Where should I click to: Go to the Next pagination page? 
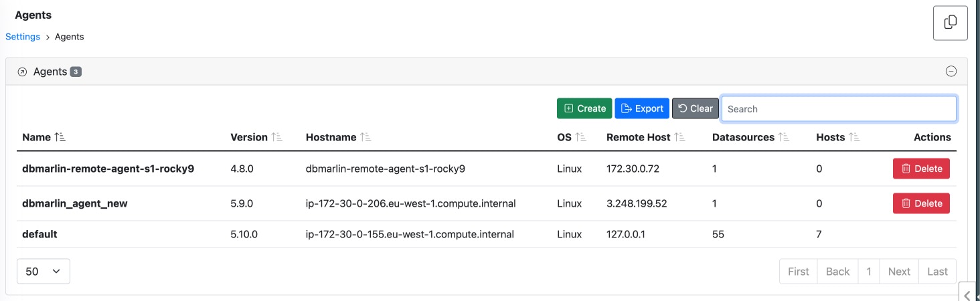(899, 271)
